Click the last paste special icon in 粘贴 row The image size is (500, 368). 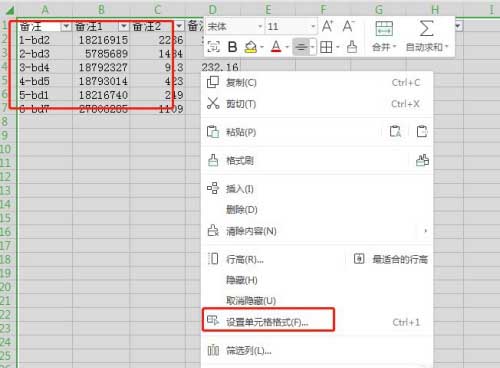point(422,131)
